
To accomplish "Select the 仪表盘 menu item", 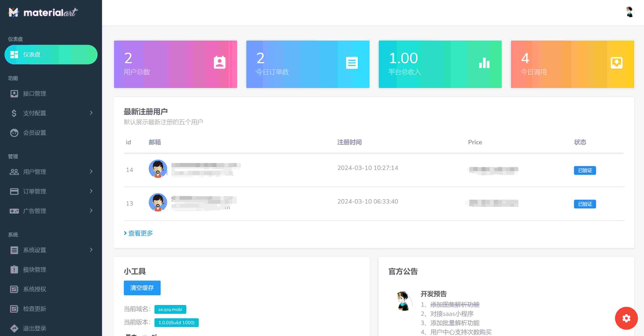I will pyautogui.click(x=51, y=54).
